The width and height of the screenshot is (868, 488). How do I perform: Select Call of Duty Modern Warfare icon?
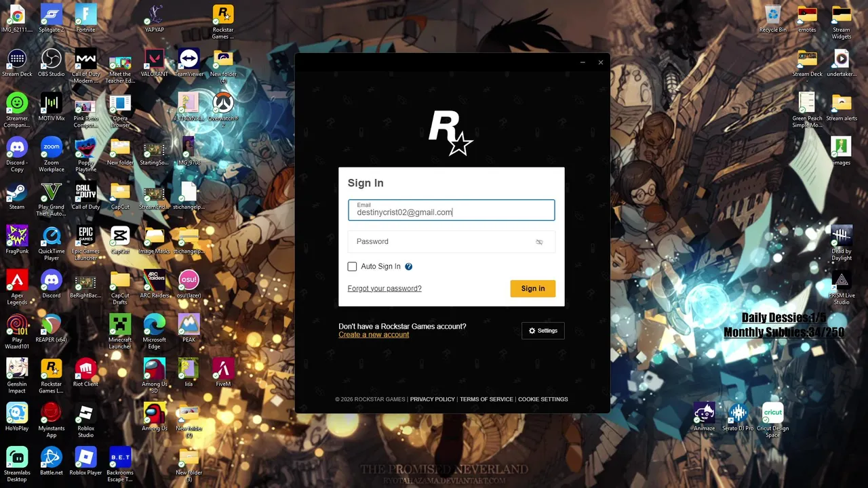85,66
